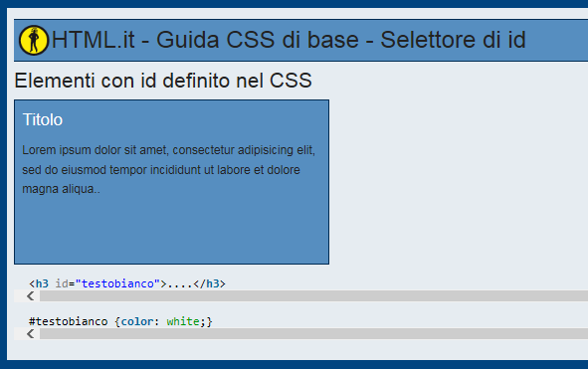Click the yellow HTML.it logo icon

tap(34, 40)
